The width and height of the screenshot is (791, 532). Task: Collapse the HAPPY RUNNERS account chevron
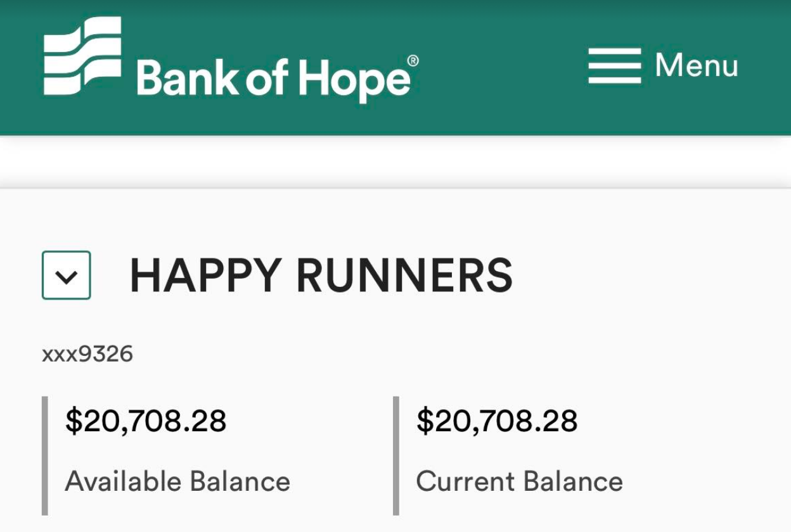pos(67,275)
